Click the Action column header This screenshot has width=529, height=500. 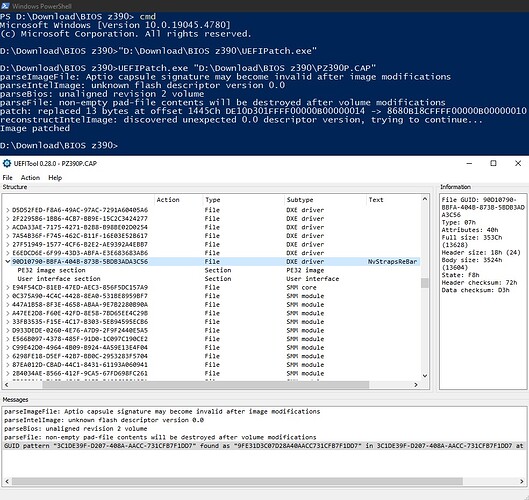[x=178, y=200]
